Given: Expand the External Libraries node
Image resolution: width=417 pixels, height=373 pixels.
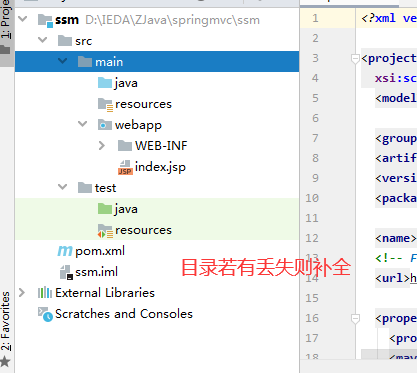Looking at the screenshot, I should (x=22, y=293).
